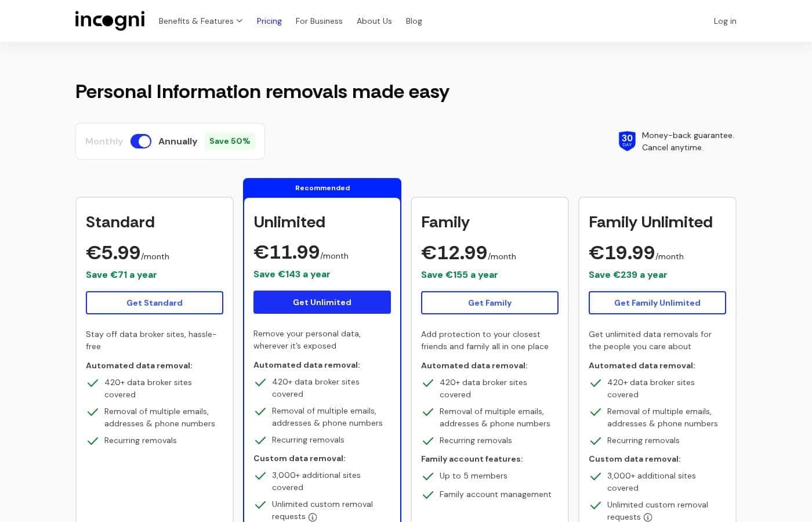
Task: Click the Recommended banner on Unlimited plan
Action: coord(322,188)
